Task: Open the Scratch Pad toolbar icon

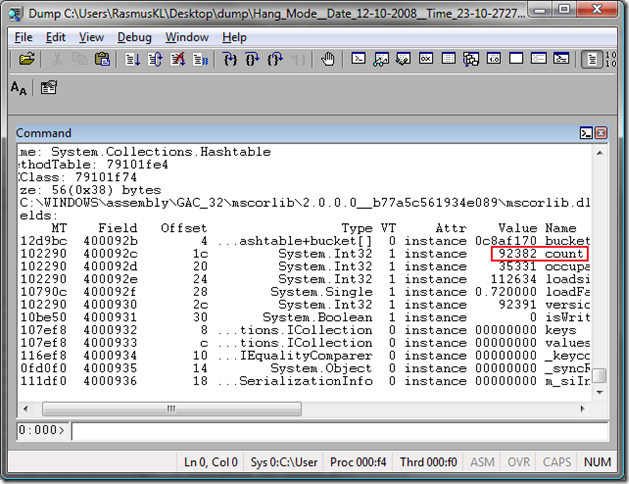Action: (516, 59)
